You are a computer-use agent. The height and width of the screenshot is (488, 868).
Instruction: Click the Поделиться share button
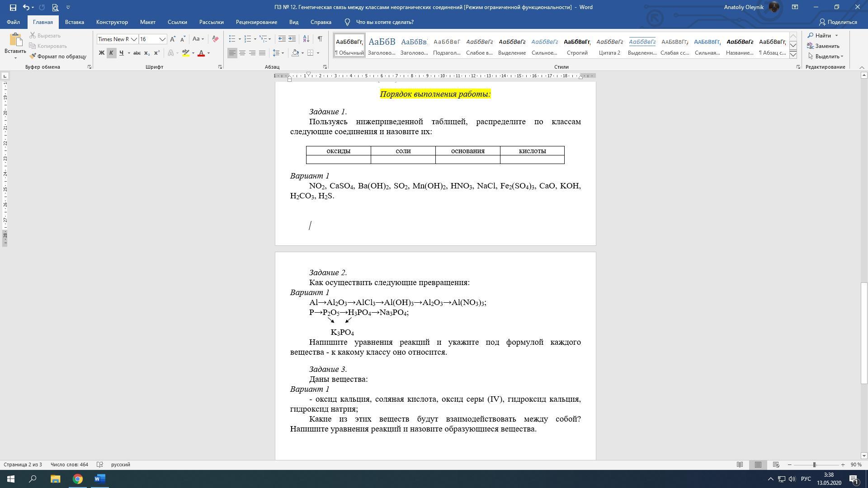[x=838, y=22]
